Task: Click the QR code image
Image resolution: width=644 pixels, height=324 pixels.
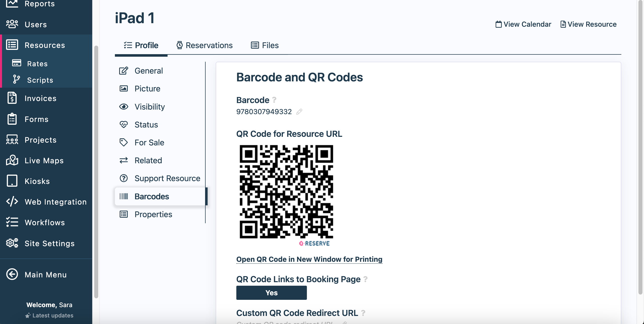Action: pyautogui.click(x=286, y=192)
